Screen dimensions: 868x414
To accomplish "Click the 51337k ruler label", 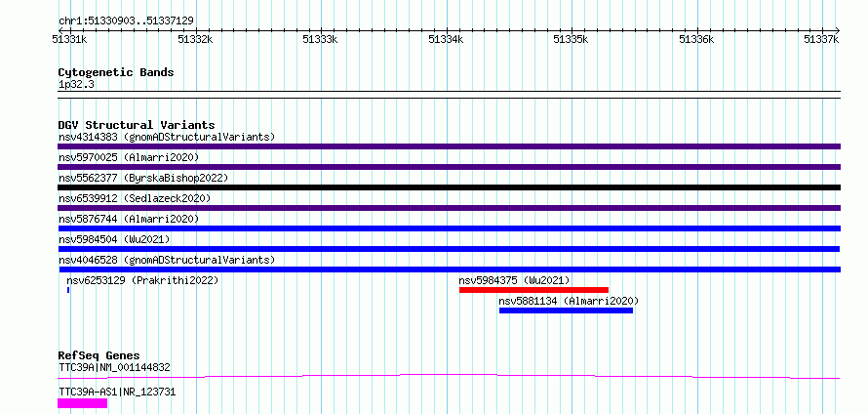I will pyautogui.click(x=822, y=39).
